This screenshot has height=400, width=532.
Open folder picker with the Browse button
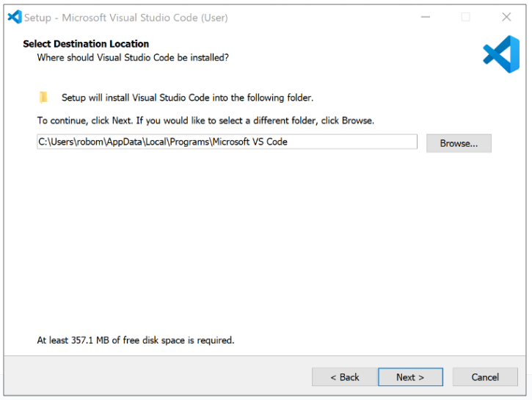tap(459, 143)
